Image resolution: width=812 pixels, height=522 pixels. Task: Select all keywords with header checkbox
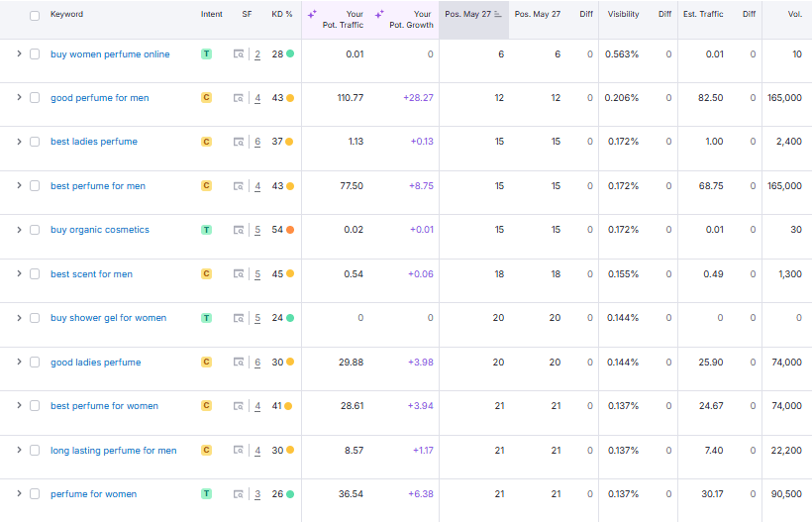pos(35,15)
